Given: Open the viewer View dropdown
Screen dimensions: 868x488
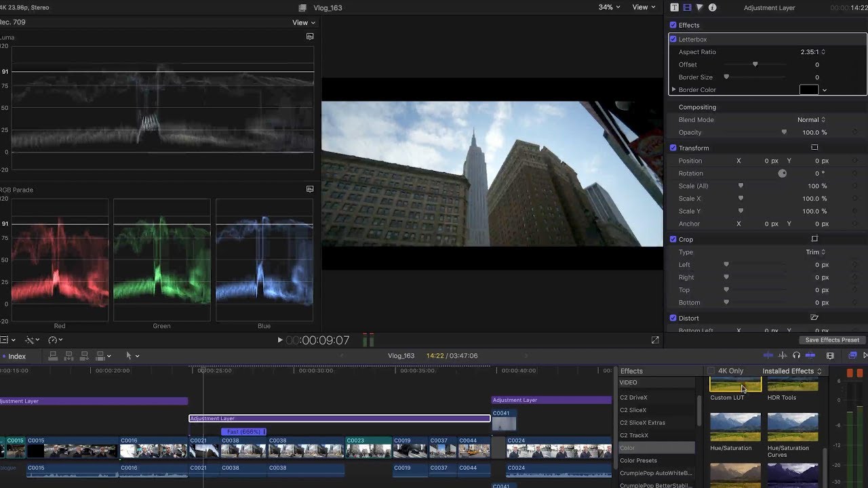Looking at the screenshot, I should click(644, 7).
